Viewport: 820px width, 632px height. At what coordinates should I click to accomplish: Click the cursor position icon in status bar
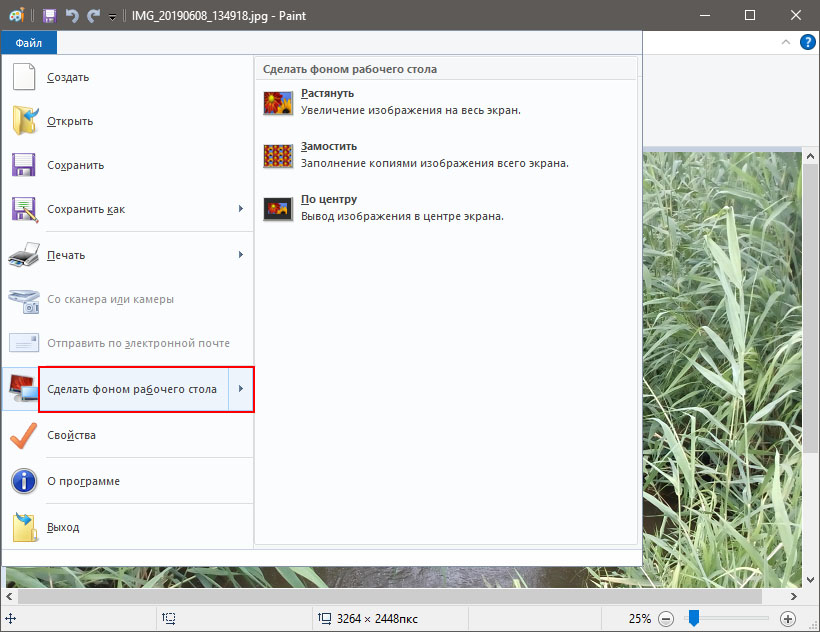click(10, 619)
